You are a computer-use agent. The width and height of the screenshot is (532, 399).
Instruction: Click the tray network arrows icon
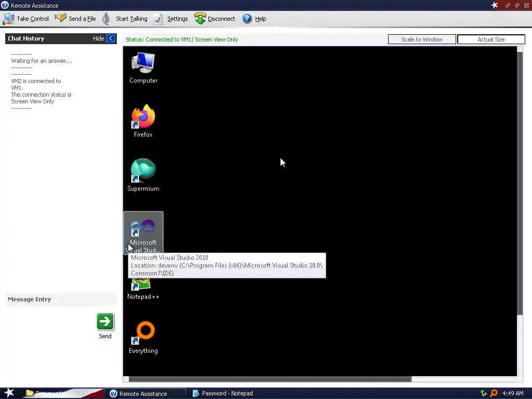(x=484, y=393)
